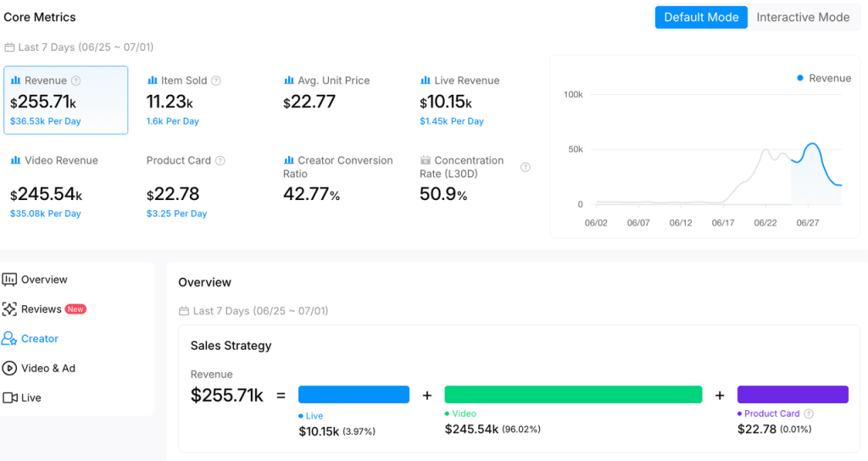The image size is (868, 461).
Task: Click the Creator sidebar person icon
Action: pos(9,339)
